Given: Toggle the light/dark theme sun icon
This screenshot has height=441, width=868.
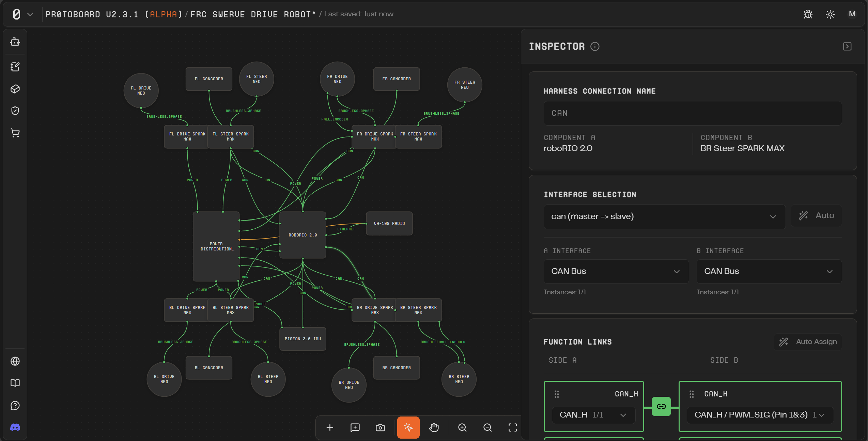Looking at the screenshot, I should 830,14.
